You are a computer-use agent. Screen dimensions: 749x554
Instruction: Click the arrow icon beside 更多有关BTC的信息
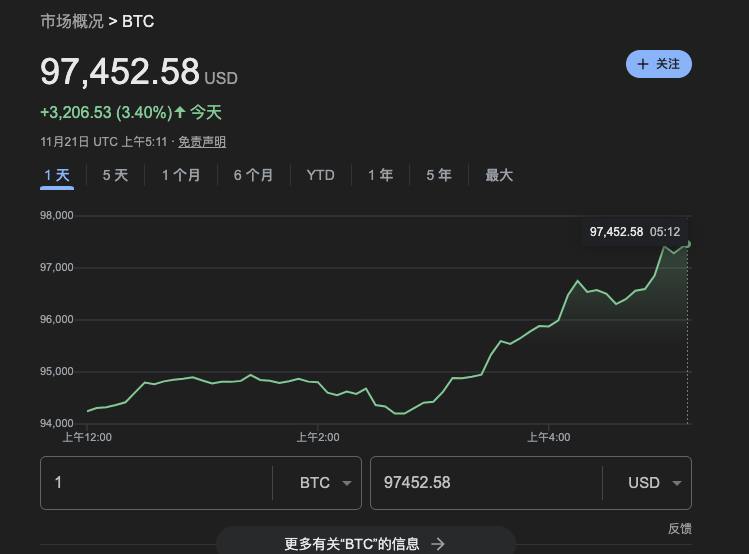pyautogui.click(x=438, y=543)
